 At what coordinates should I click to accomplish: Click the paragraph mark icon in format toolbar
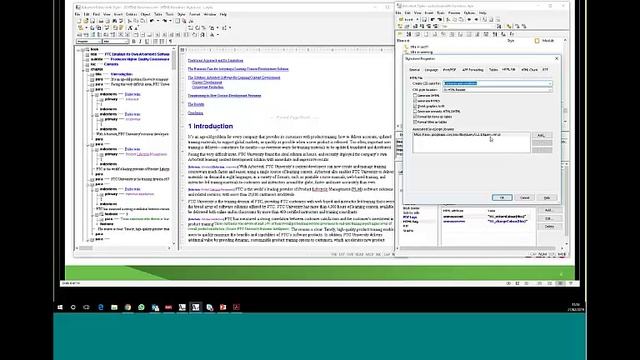tap(170, 41)
